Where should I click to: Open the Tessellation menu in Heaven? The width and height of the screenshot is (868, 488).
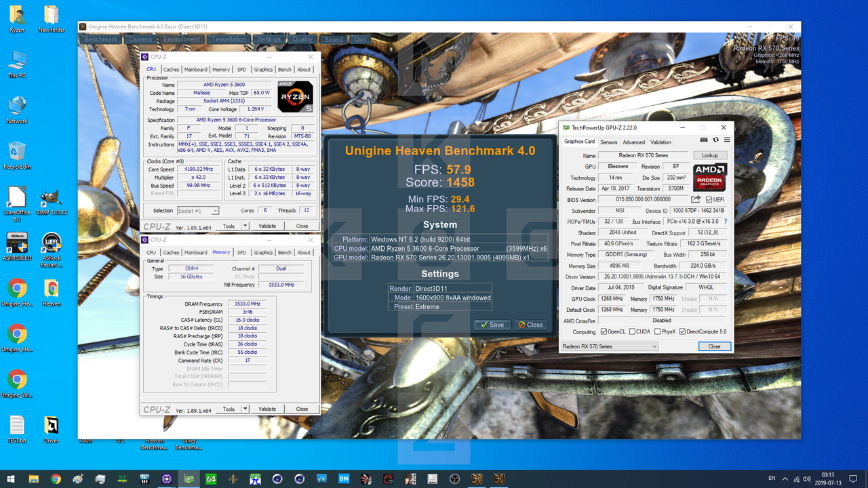click(x=229, y=39)
